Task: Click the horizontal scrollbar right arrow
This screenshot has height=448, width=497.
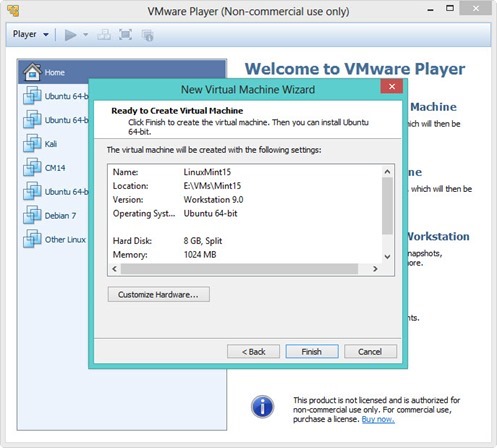Action: tap(375, 269)
